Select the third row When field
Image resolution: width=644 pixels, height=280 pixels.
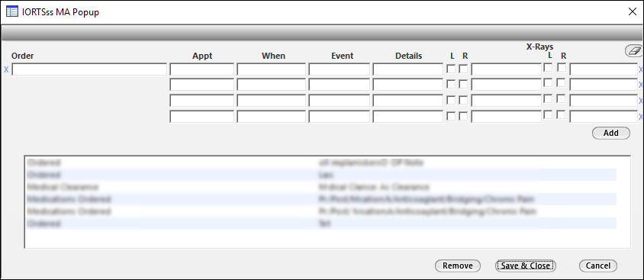(x=271, y=101)
